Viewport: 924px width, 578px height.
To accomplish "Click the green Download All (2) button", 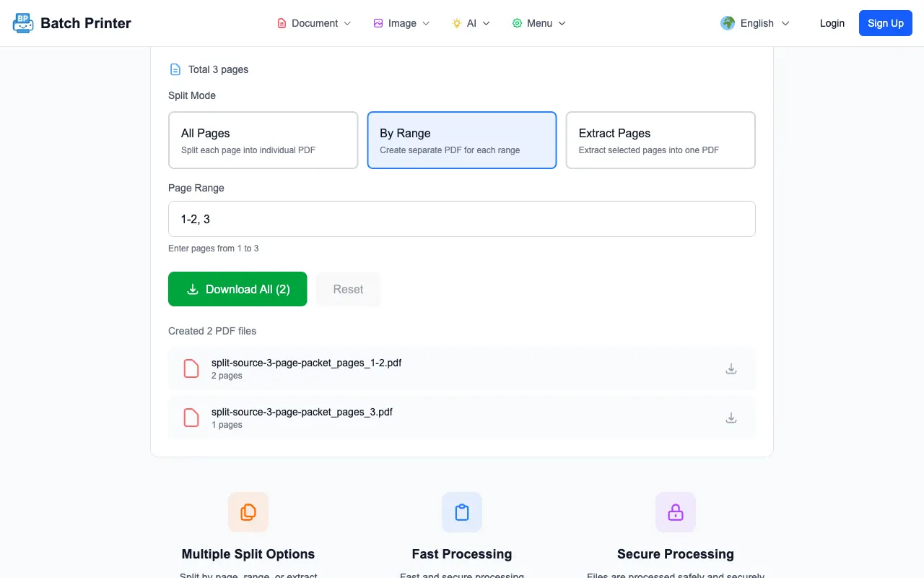I will click(x=237, y=289).
